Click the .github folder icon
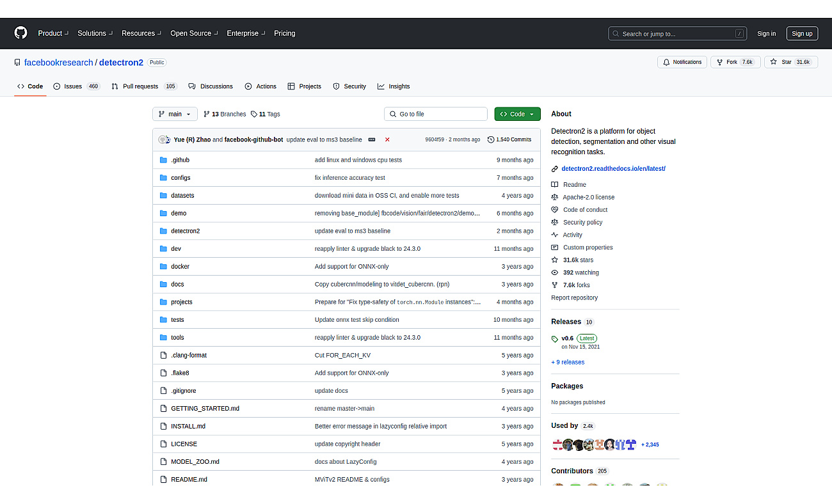The height and width of the screenshot is (504, 832). tap(163, 160)
